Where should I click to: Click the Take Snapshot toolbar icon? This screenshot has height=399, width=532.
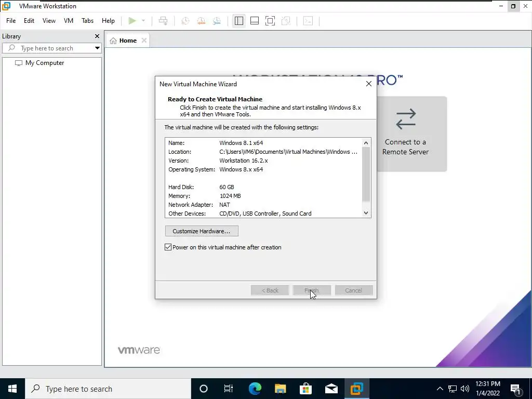tap(185, 21)
